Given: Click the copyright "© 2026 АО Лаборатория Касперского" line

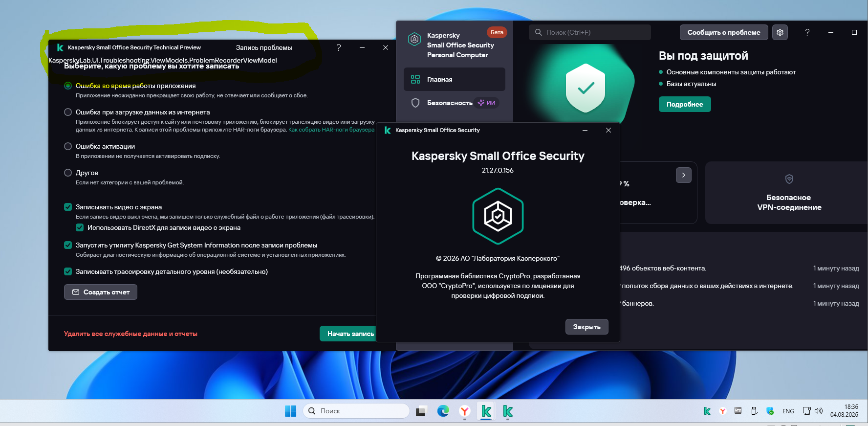Looking at the screenshot, I should point(498,258).
